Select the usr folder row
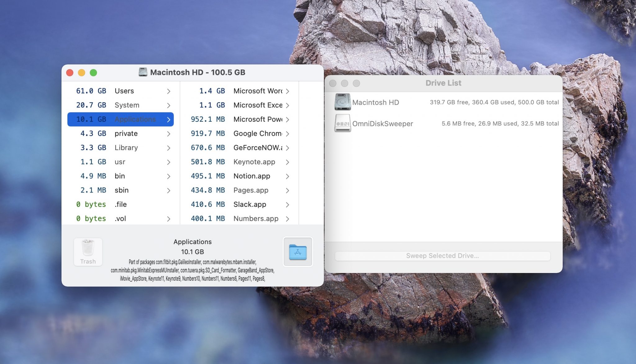This screenshot has height=364, width=636. point(120,162)
